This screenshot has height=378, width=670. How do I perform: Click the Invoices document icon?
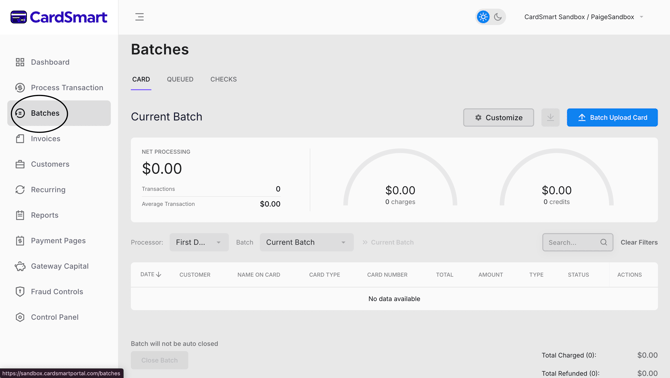(20, 139)
